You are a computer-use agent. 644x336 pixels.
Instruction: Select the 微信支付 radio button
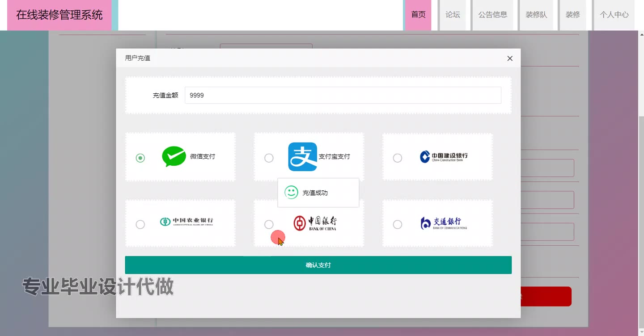pos(140,158)
